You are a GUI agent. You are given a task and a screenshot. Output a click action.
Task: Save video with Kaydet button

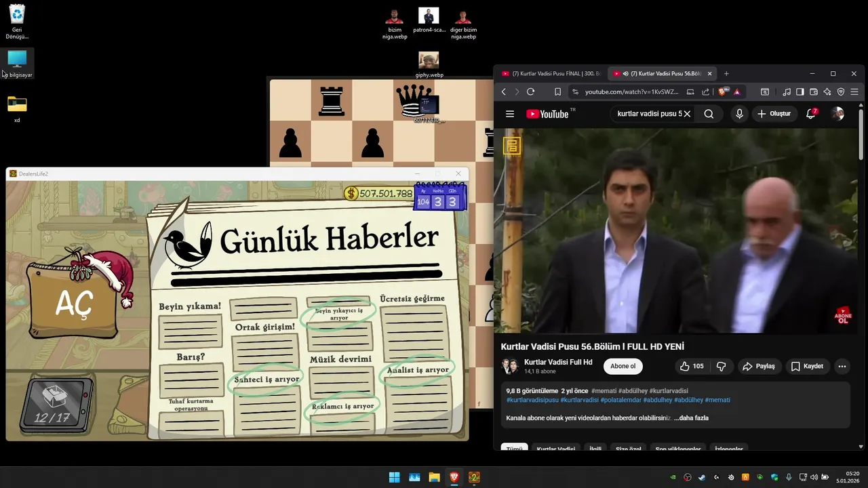[806, 366]
